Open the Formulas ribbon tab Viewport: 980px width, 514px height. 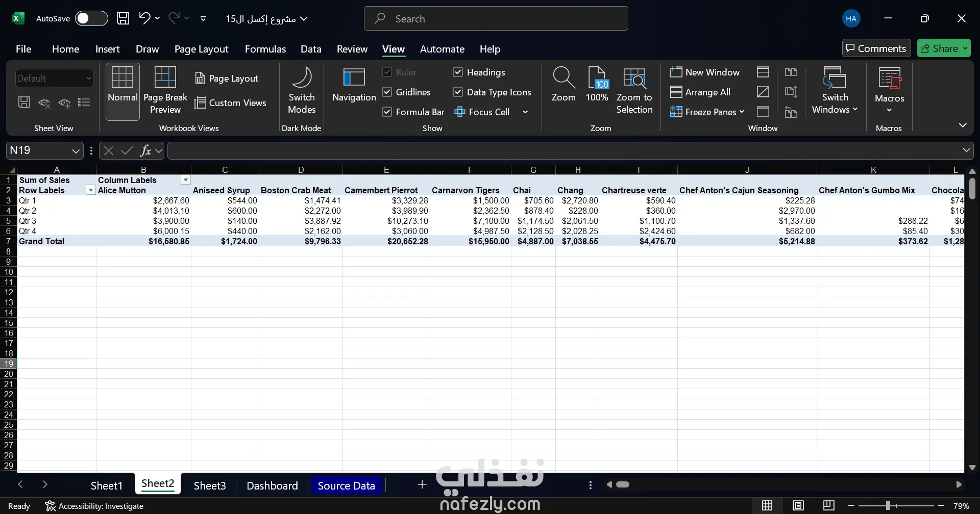265,49
